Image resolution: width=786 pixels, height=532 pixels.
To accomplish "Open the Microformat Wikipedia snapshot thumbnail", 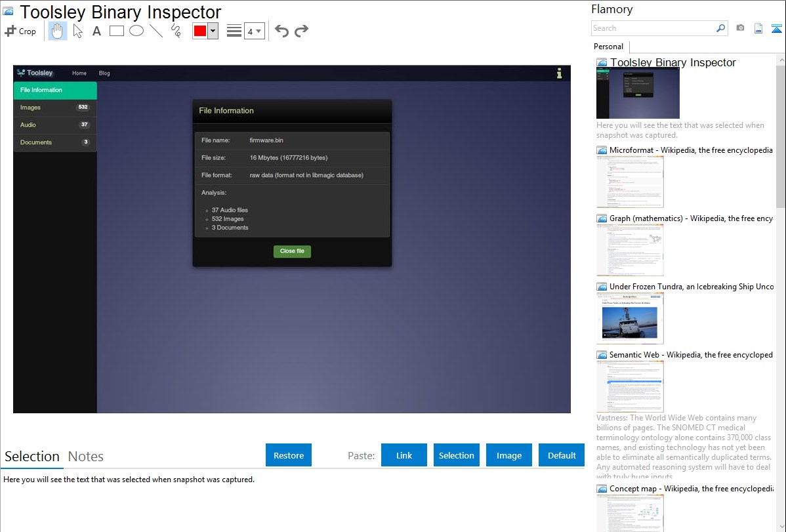I will click(x=630, y=182).
